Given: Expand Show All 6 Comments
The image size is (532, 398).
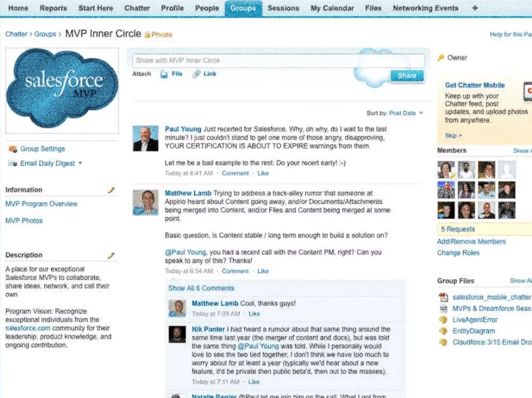Looking at the screenshot, I should point(201,288).
